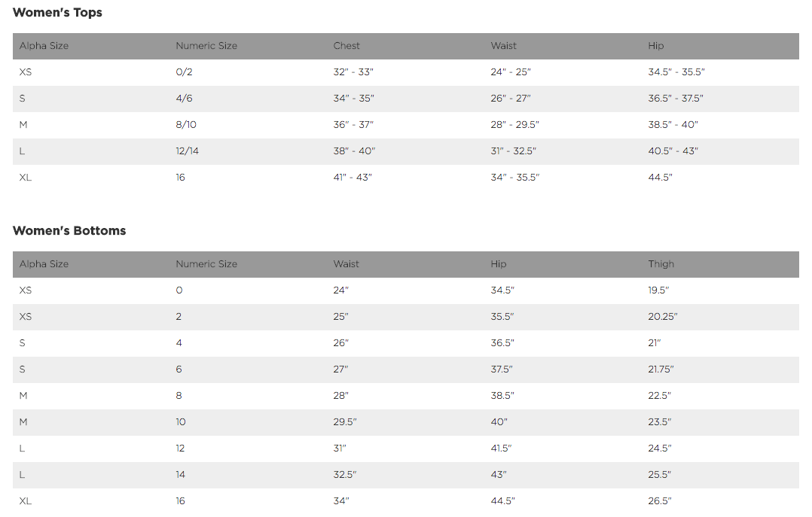
Task: Select the Chest column header
Action: click(x=346, y=46)
